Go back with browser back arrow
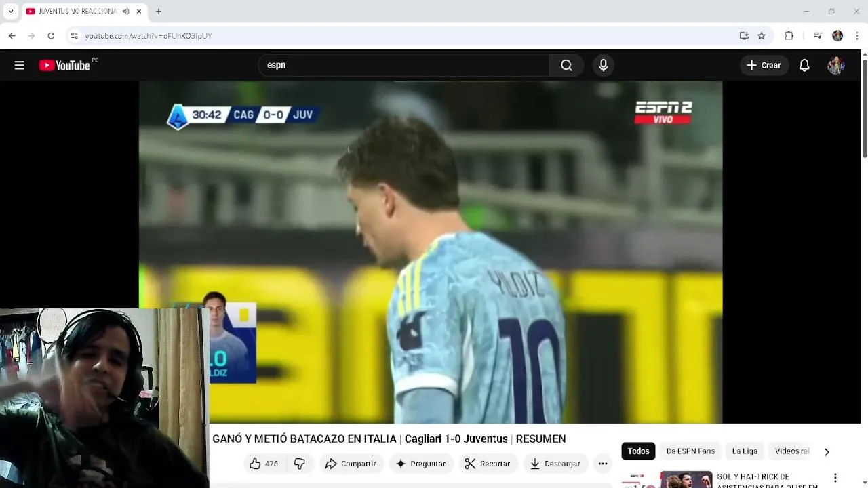 [x=12, y=35]
